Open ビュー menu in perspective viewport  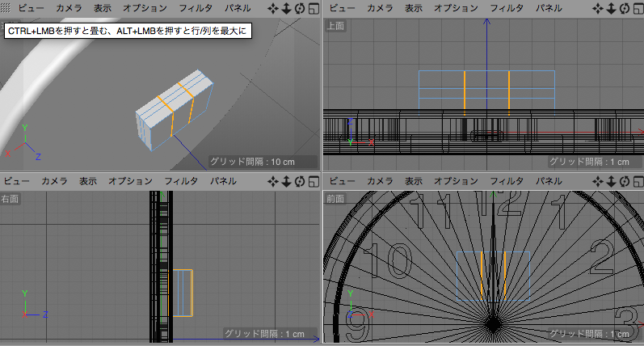[x=32, y=8]
